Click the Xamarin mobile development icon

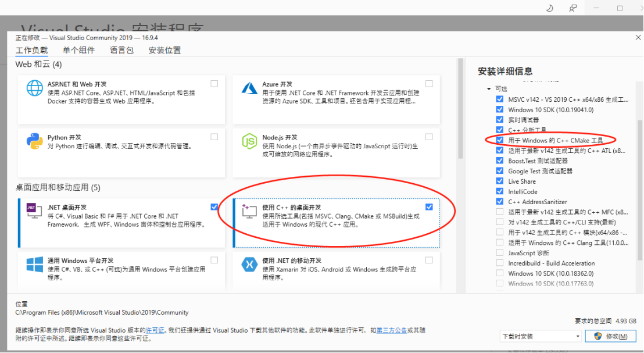249,264
